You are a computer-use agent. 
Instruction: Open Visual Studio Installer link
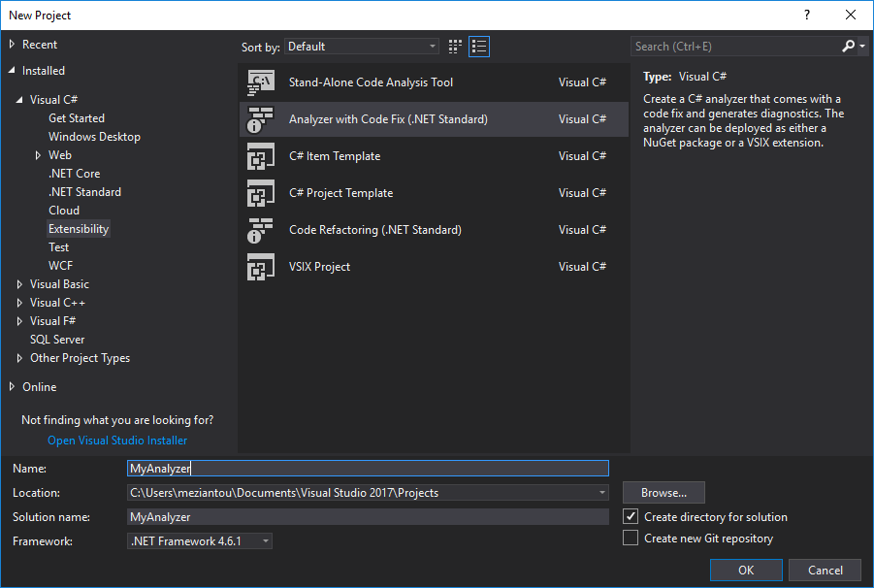(117, 441)
